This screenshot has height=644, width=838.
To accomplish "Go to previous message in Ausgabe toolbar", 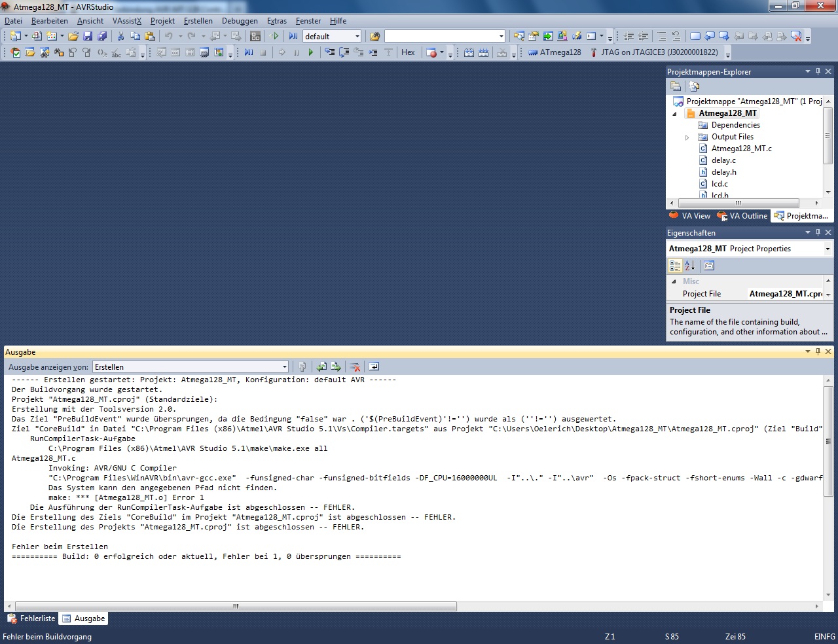I will point(321,367).
